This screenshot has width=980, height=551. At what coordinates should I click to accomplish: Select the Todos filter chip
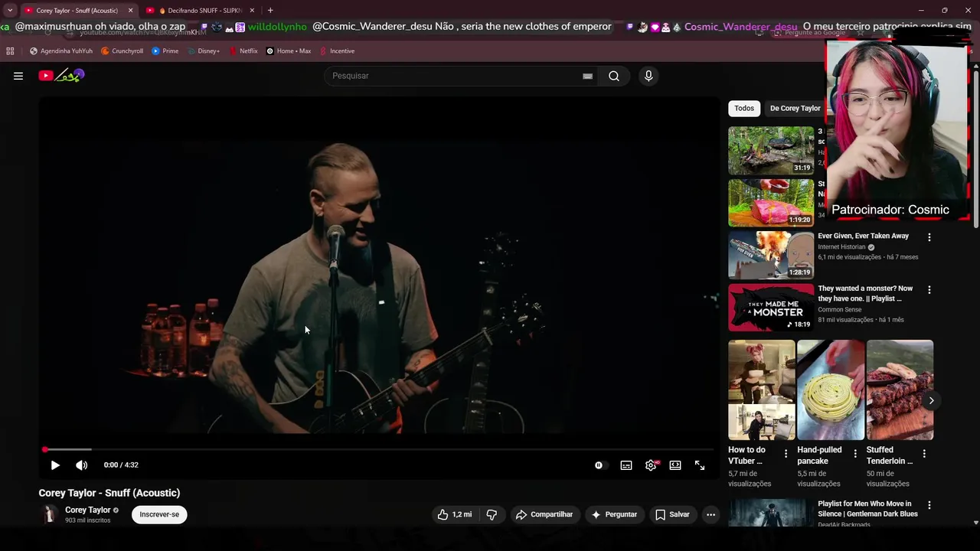tap(744, 109)
